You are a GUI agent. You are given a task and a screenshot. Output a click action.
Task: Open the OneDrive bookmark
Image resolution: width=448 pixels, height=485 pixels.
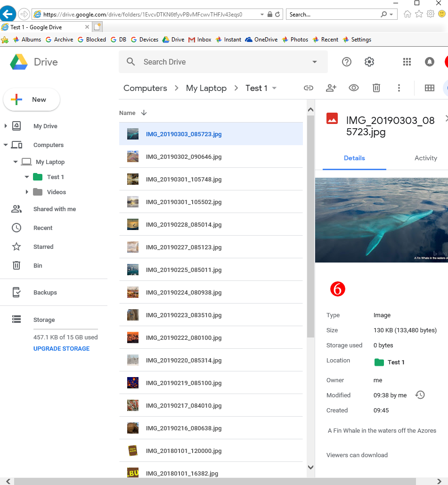coord(261,40)
